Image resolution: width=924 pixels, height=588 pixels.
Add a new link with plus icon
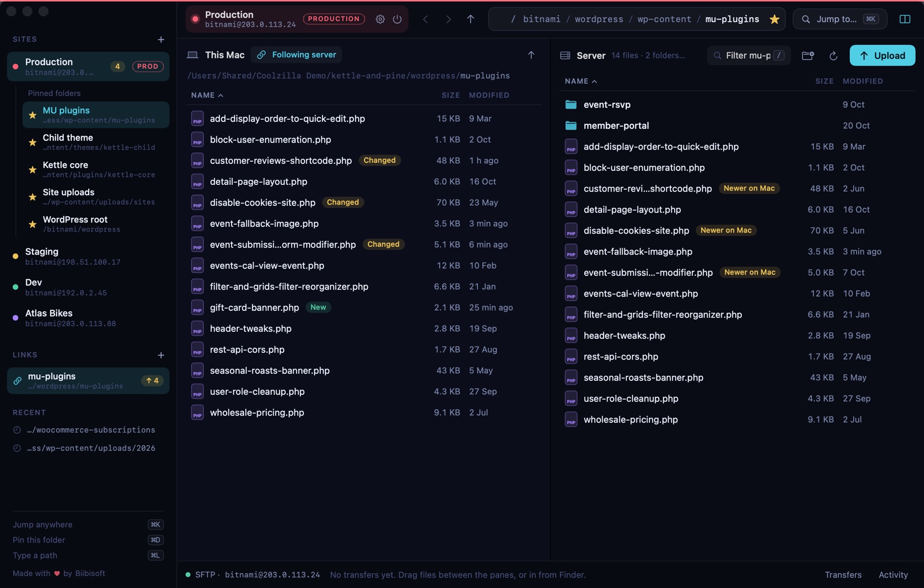coord(161,355)
